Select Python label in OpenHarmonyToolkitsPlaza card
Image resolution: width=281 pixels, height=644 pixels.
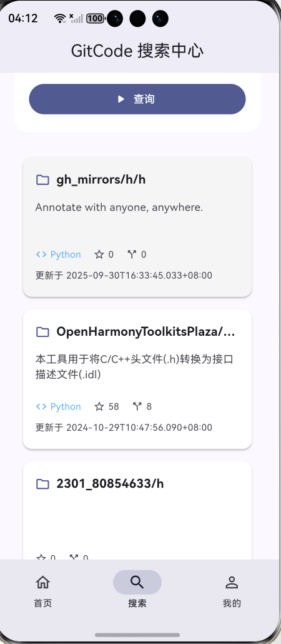[x=66, y=406]
